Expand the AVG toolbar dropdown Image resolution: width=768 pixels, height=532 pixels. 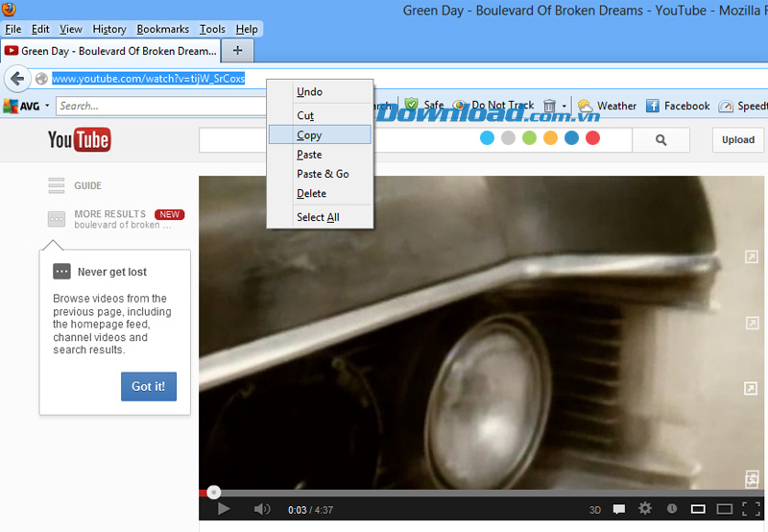47,106
